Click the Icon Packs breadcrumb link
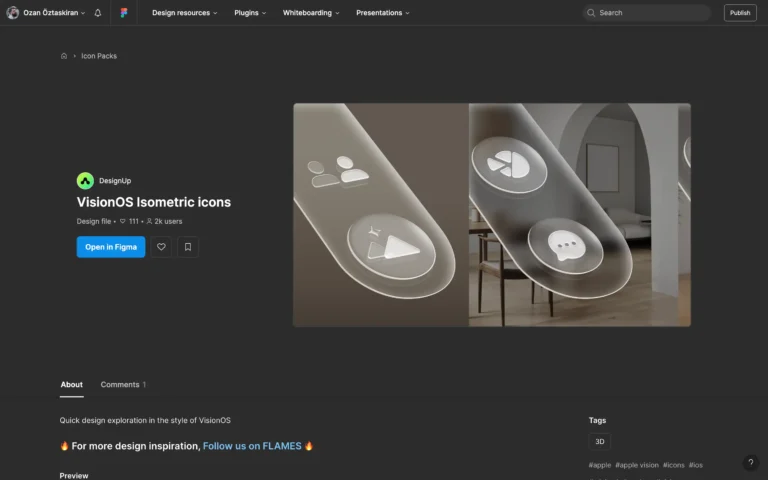 tap(99, 56)
